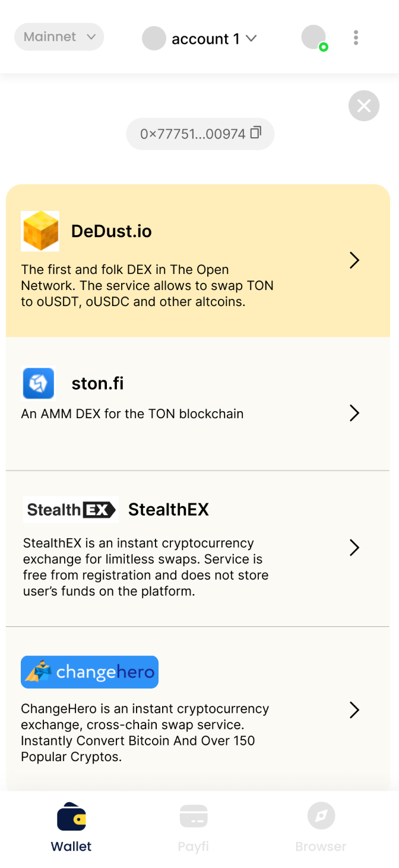Open the Mainnet network dropdown
Image resolution: width=399 pixels, height=868 pixels.
(59, 37)
